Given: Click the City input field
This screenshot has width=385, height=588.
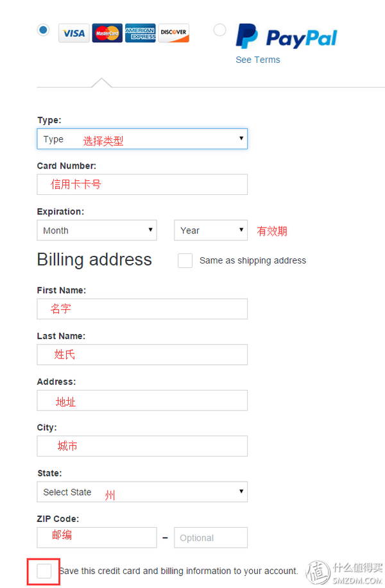Looking at the screenshot, I should pyautogui.click(x=142, y=446).
